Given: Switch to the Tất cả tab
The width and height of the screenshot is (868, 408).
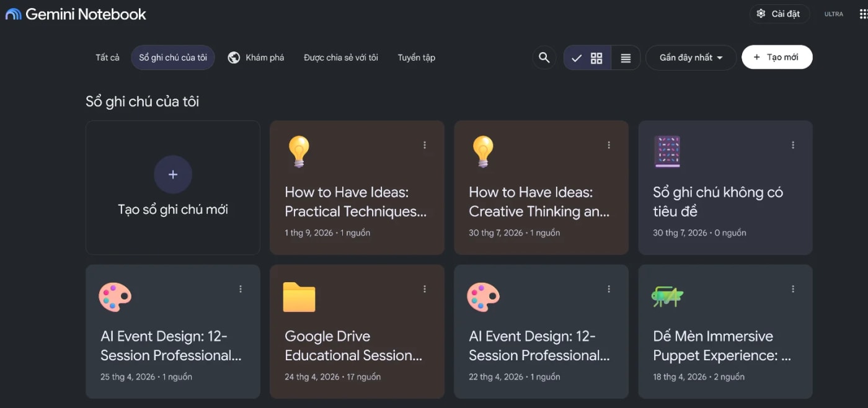Looking at the screenshot, I should 107,58.
